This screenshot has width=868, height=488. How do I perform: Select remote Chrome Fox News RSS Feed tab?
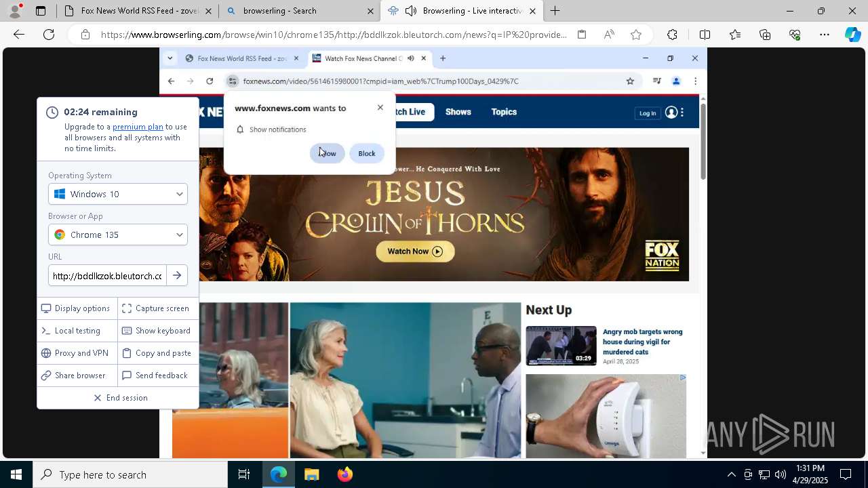[241, 58]
